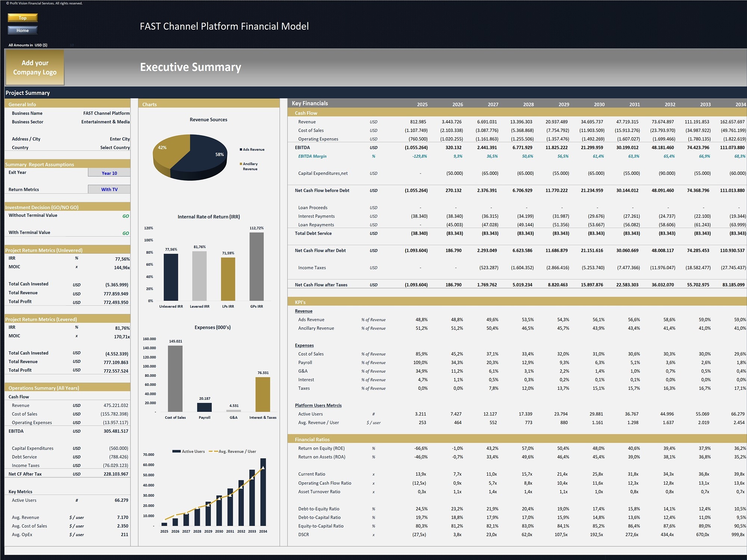Open the Return Metrics dropdown showing With TV
This screenshot has width=747, height=560.
pos(109,189)
